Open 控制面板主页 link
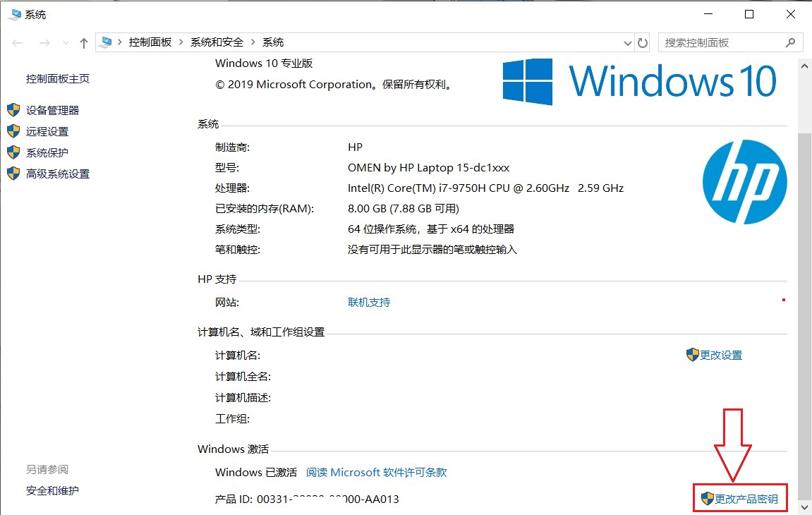 click(x=58, y=79)
